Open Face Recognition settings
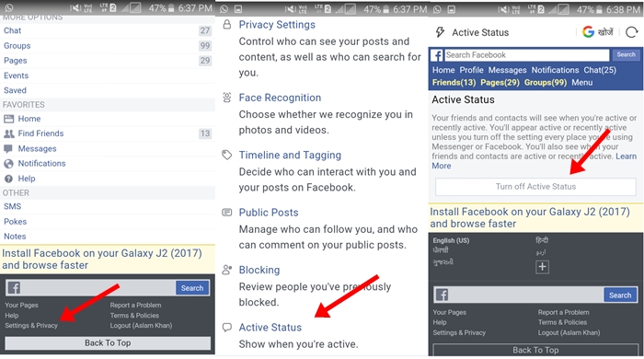Screen dimensions: 644x359 click(x=280, y=98)
